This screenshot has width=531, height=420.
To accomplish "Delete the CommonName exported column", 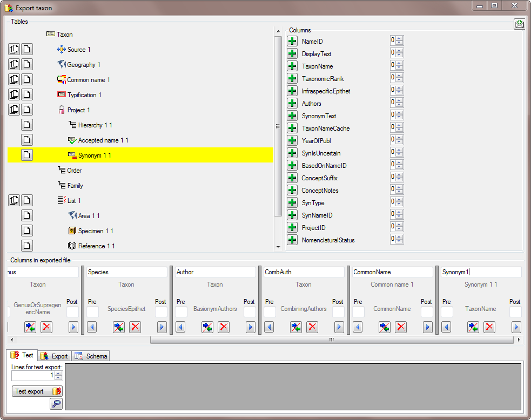I will [401, 327].
